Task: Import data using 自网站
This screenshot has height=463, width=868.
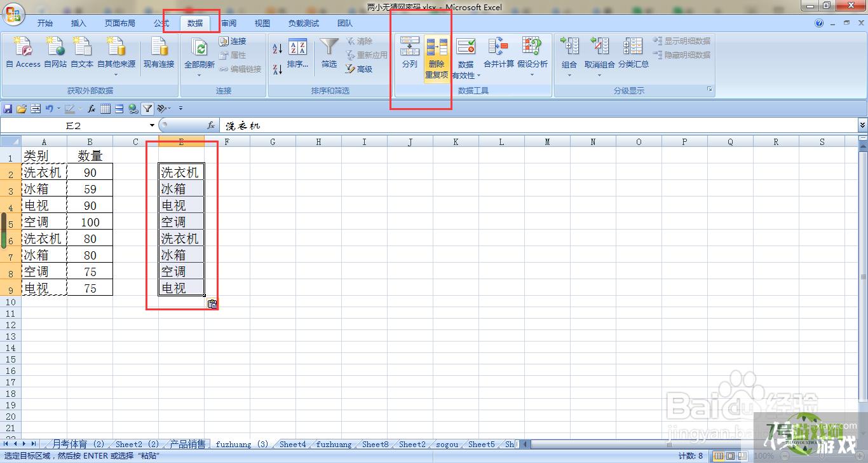Action: (55, 52)
